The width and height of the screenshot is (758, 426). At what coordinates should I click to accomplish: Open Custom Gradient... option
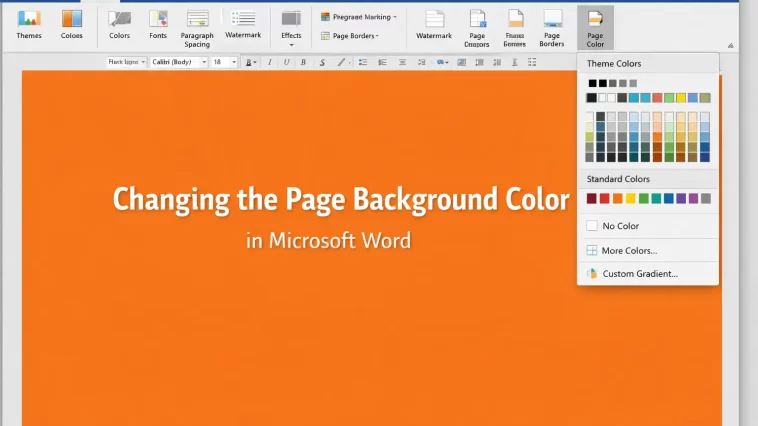point(648,274)
